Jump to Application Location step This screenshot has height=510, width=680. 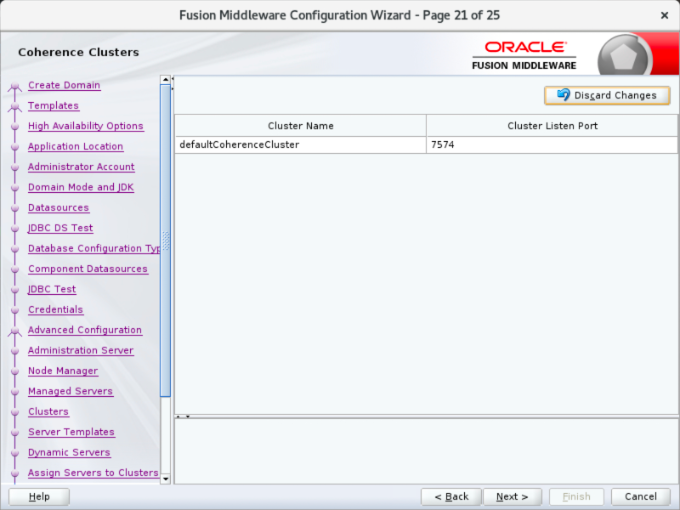[x=75, y=146]
